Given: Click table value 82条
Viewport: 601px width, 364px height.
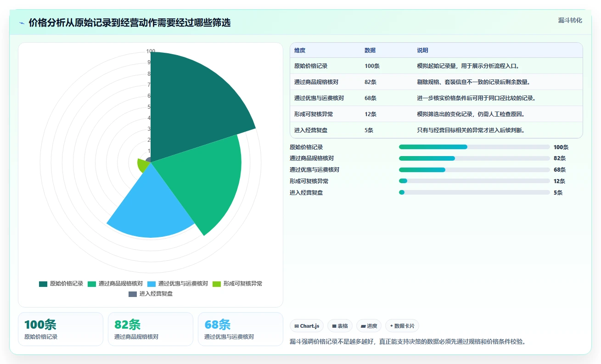Looking at the screenshot, I should coord(371,82).
